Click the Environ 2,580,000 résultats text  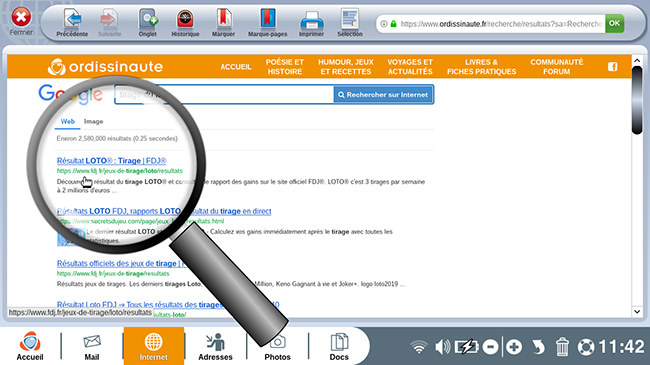[117, 139]
